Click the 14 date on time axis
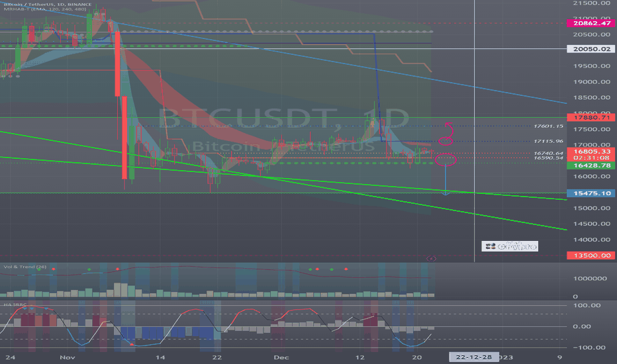Screen dimensions: 617x364 coord(160,357)
